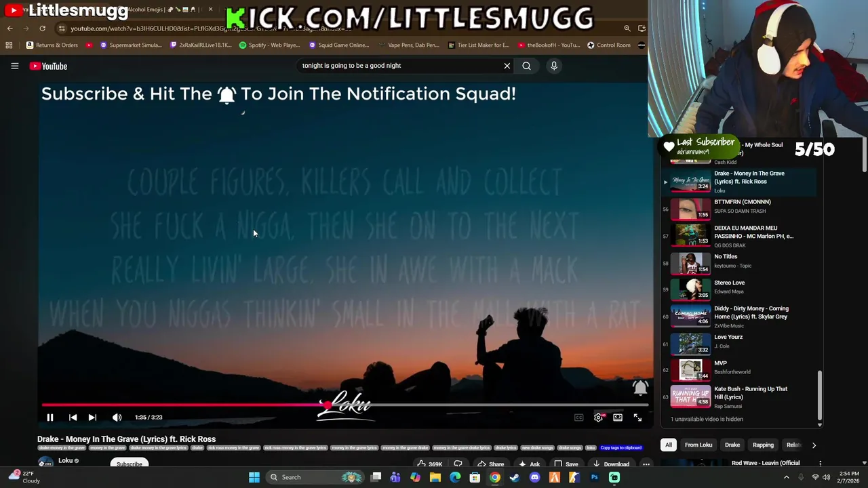Share the Money In The Grave video
868x488 pixels.
[490, 464]
